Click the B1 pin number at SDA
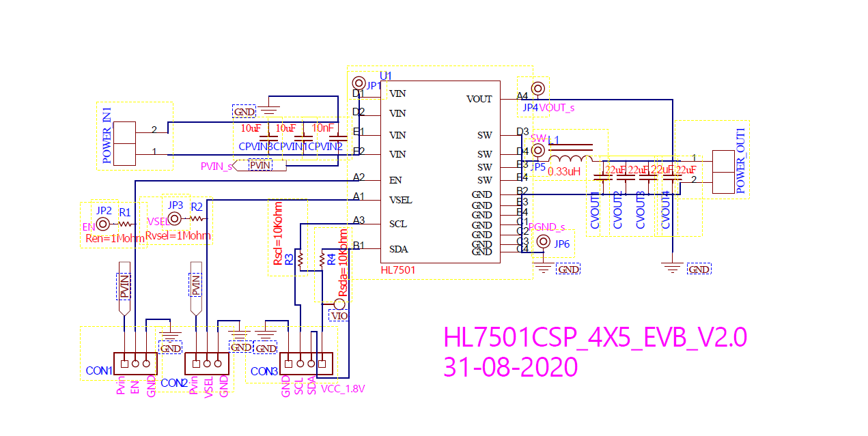 click(359, 246)
